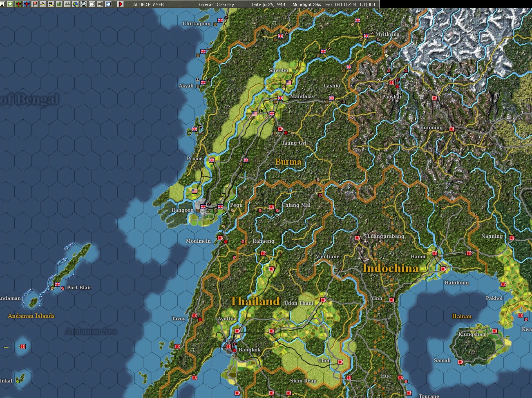This screenshot has width=532, height=398.
Task: Click the single yellow ship toolbar icon
Action: pyautogui.click(x=43, y=4)
